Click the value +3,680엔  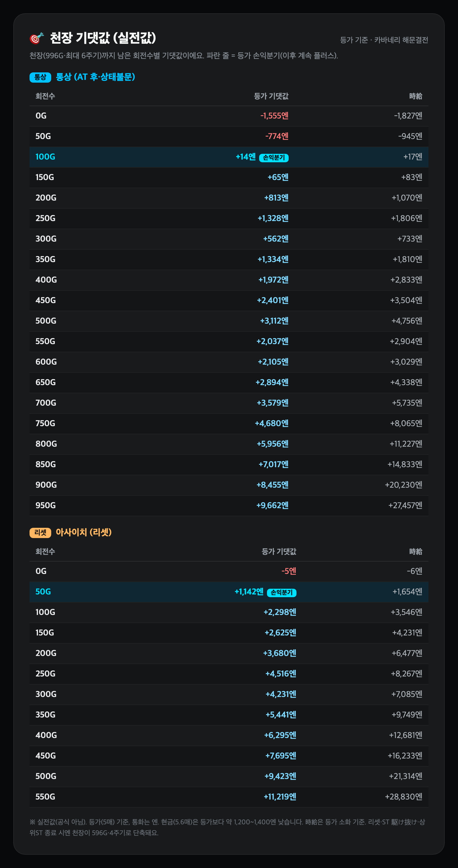pyautogui.click(x=280, y=654)
